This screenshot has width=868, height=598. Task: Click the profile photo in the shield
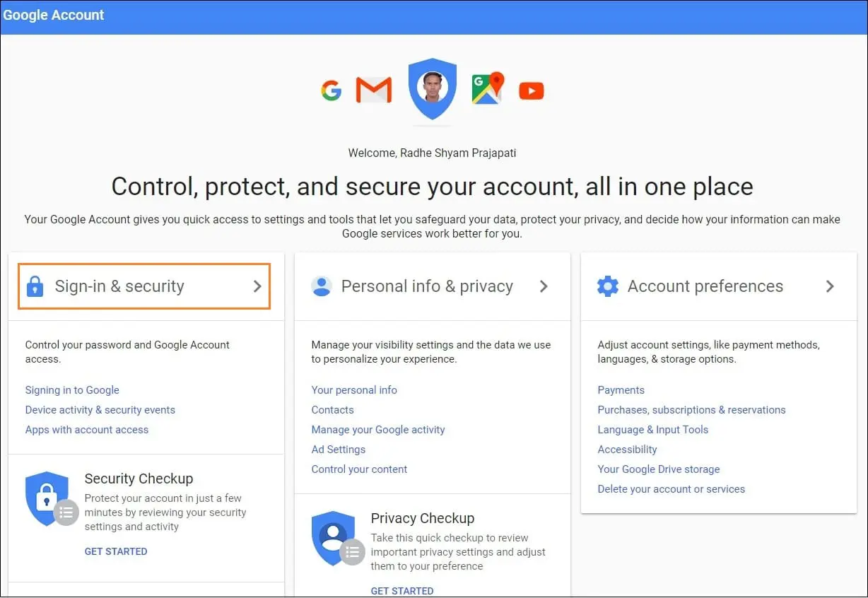pos(433,87)
